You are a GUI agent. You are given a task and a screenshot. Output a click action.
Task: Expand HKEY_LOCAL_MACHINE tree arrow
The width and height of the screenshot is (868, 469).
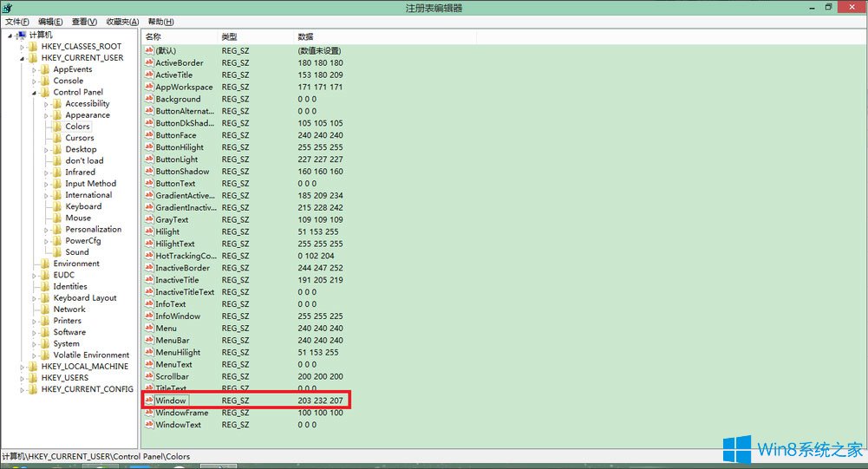pyautogui.click(x=23, y=367)
